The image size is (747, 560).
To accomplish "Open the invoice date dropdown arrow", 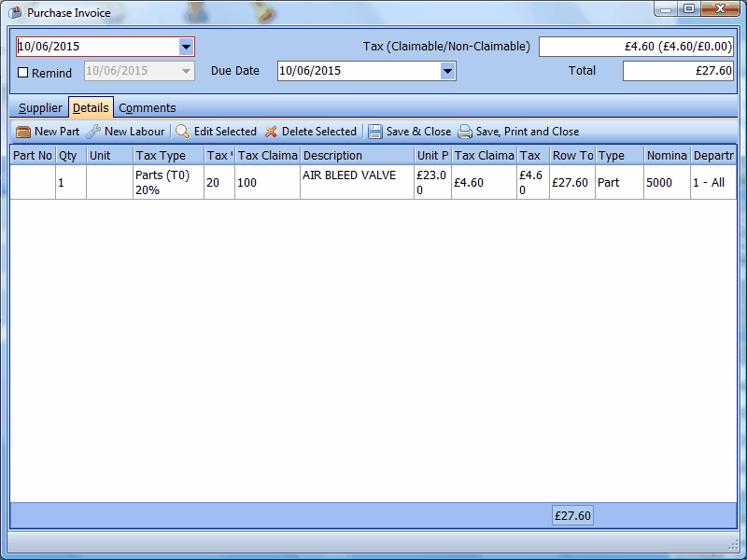I will (186, 47).
